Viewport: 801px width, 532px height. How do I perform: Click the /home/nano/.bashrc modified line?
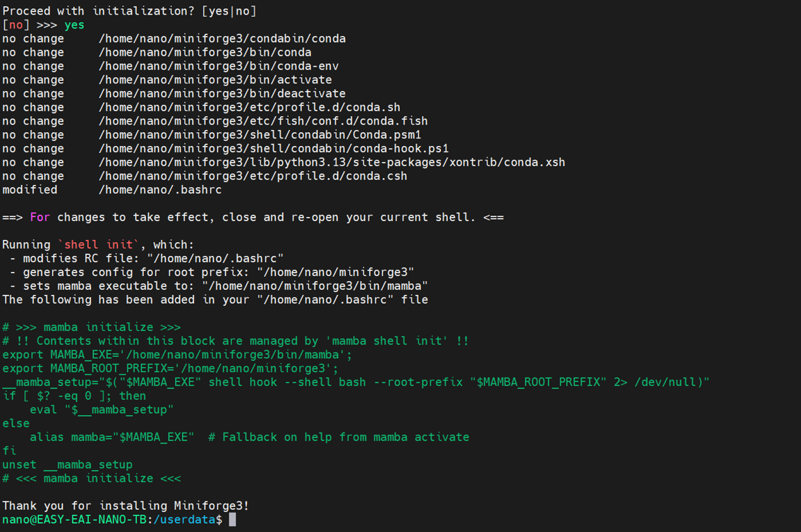coord(112,190)
